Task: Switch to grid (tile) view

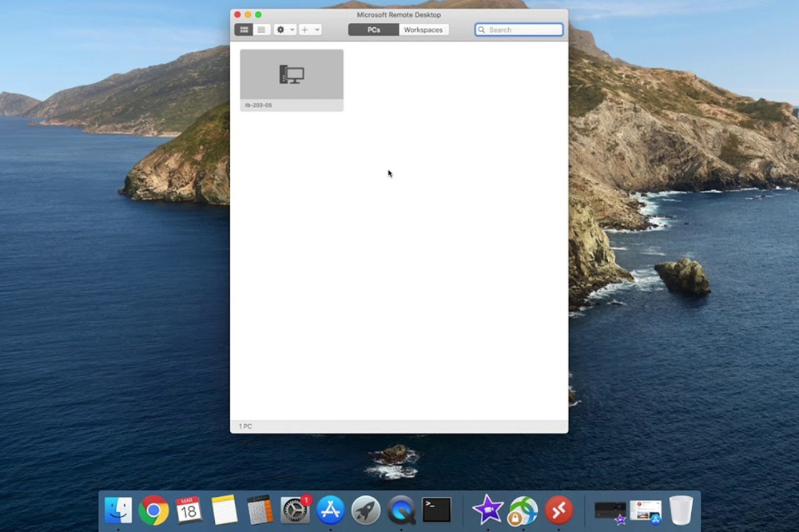Action: click(244, 30)
